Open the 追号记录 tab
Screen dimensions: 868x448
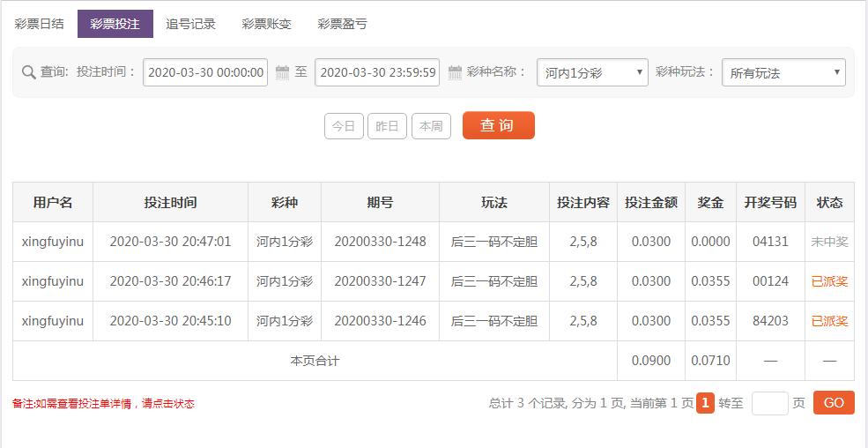[x=190, y=24]
